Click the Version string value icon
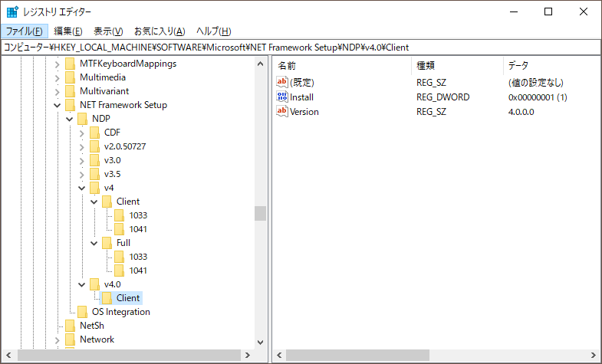Viewport: 602px width, 364px height. pos(281,111)
